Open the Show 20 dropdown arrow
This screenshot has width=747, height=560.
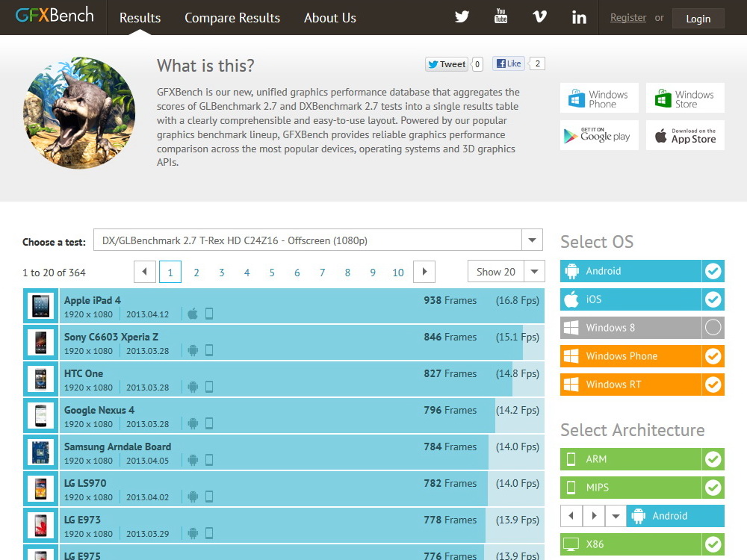point(534,272)
